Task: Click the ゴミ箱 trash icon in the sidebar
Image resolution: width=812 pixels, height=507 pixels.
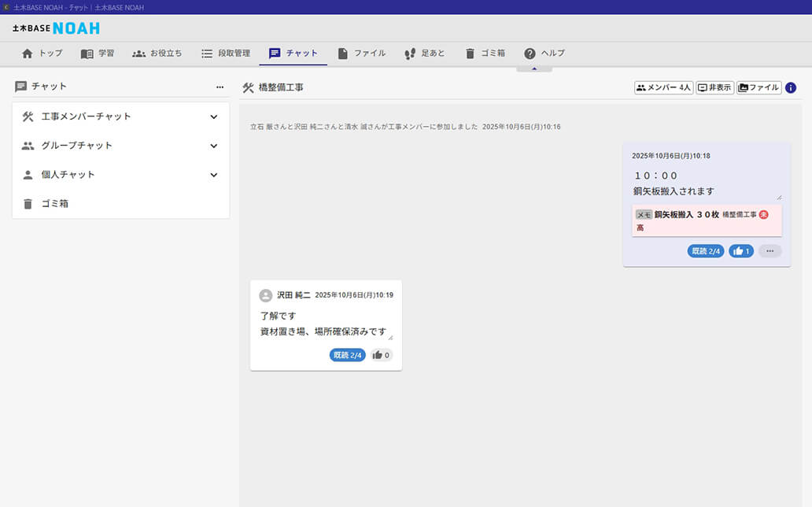Action: [28, 205]
